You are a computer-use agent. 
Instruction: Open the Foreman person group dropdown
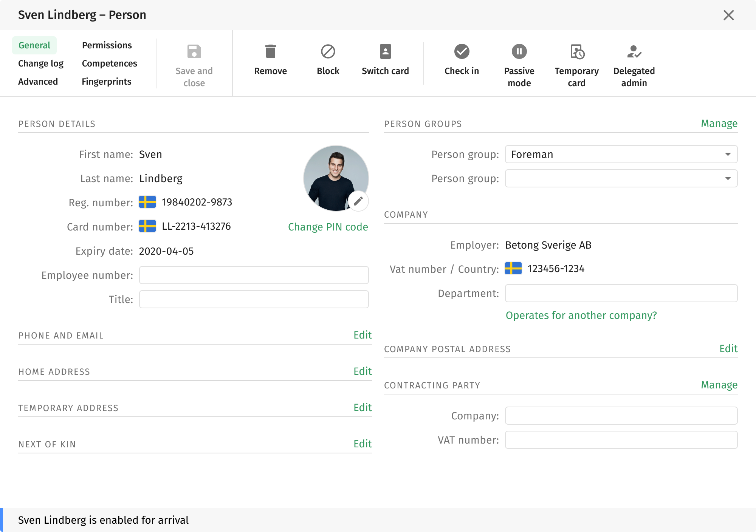click(621, 154)
